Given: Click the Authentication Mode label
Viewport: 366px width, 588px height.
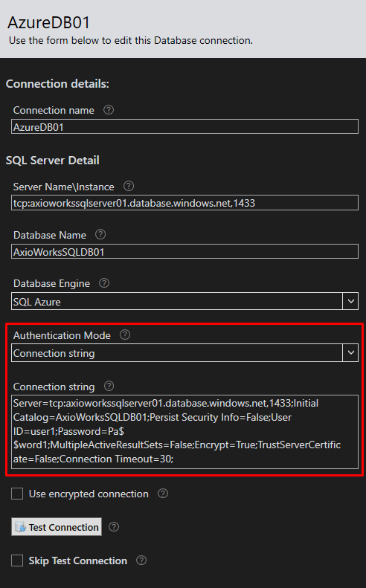Looking at the screenshot, I should (x=62, y=335).
